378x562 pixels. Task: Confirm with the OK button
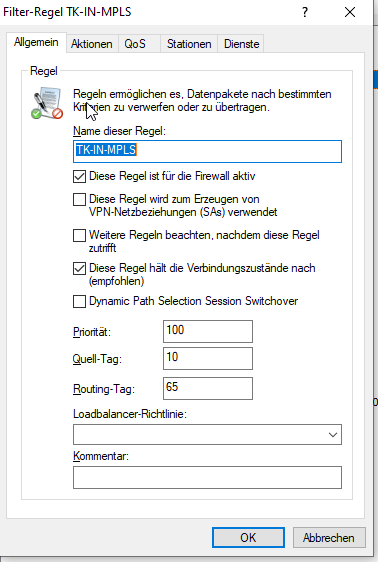pos(248,538)
